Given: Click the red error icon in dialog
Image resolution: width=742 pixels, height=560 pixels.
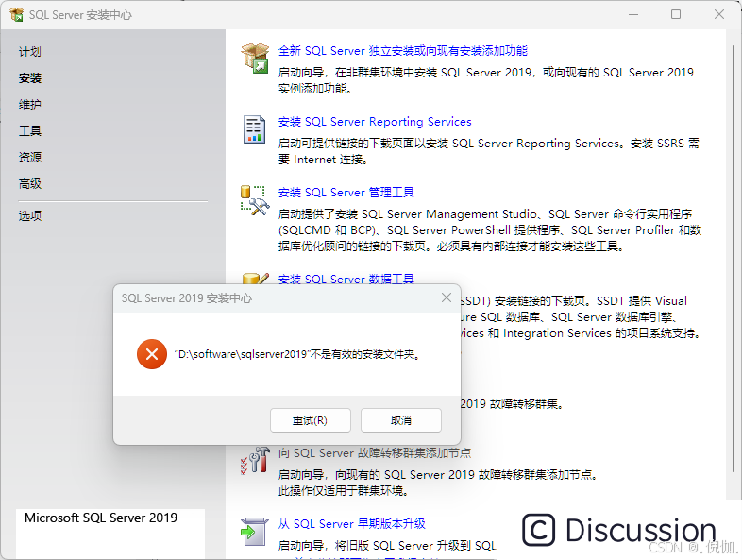Looking at the screenshot, I should 152,354.
